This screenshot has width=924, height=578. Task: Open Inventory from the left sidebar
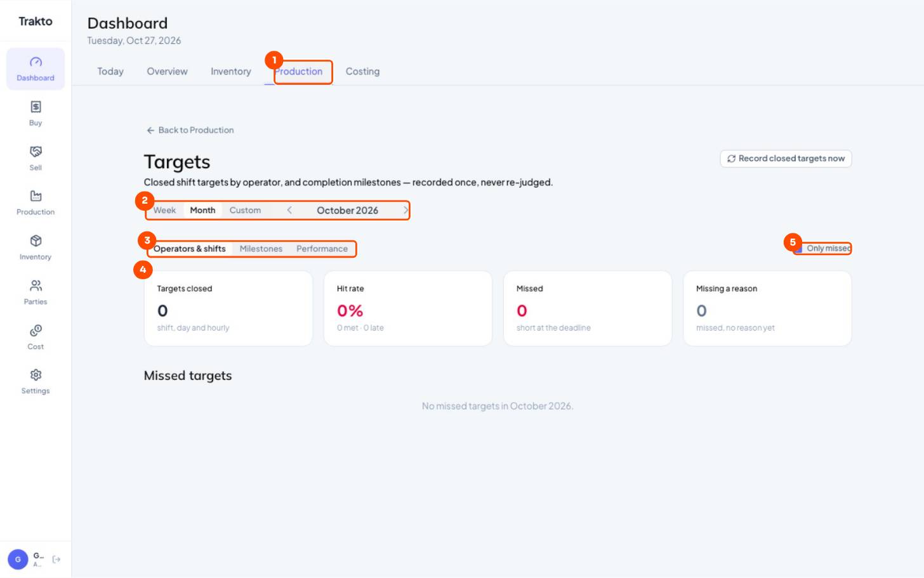(x=36, y=248)
